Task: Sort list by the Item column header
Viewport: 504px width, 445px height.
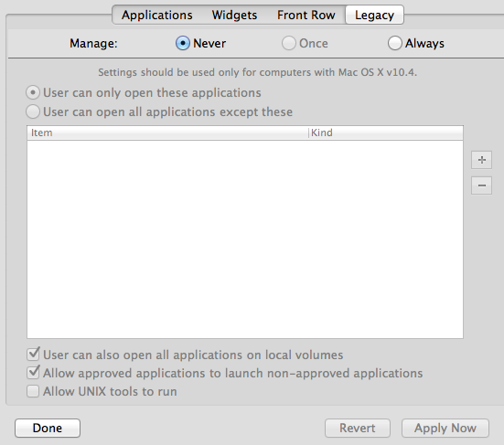Action: coord(167,132)
